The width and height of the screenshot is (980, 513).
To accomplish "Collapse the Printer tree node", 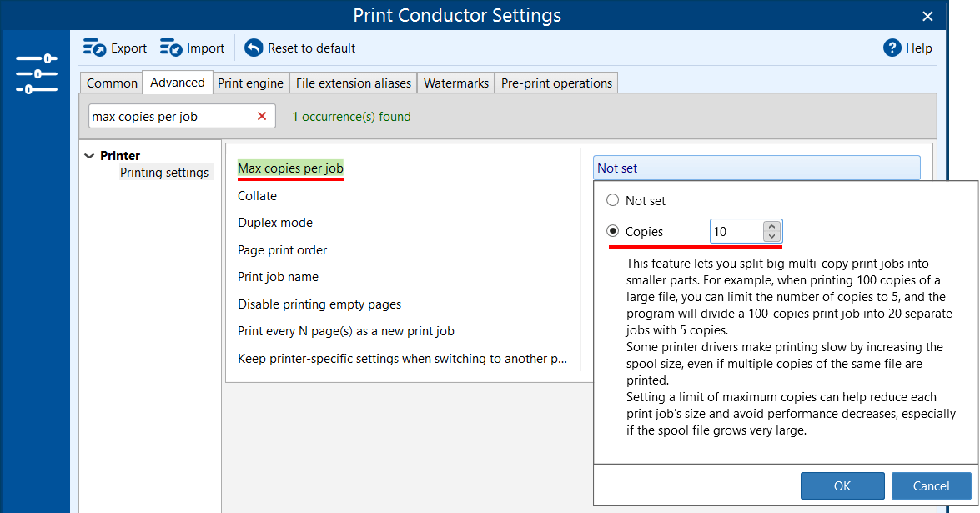I will click(90, 156).
